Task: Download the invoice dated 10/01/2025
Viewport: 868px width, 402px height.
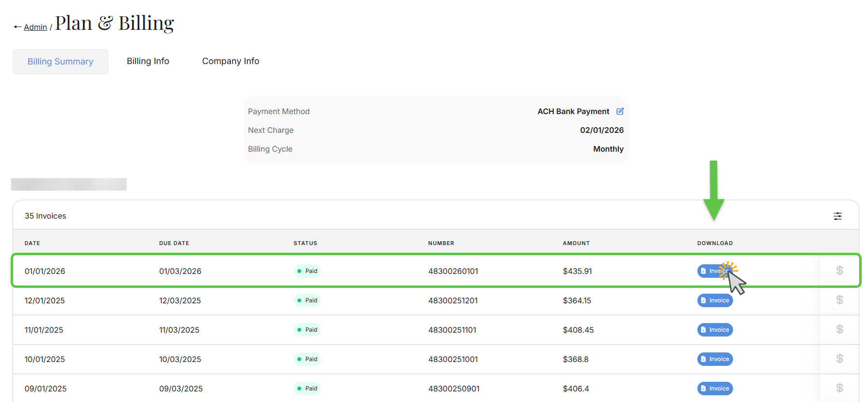Action: coord(715,359)
